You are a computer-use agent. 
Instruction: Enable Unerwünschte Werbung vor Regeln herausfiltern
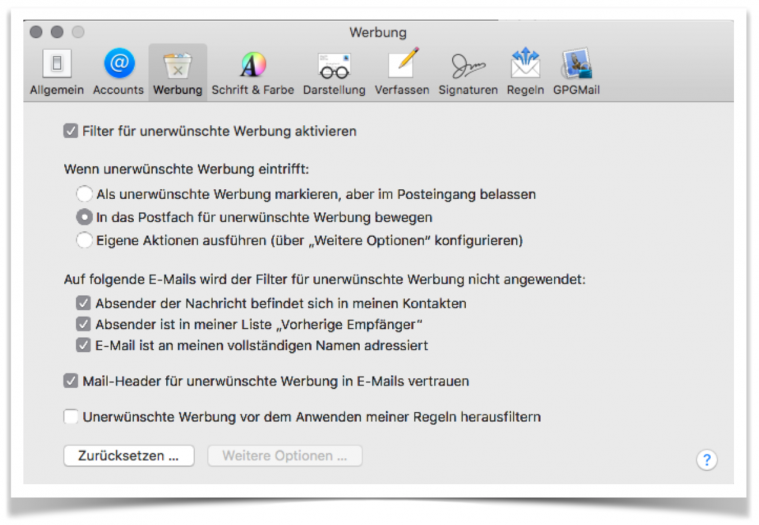coord(71,417)
